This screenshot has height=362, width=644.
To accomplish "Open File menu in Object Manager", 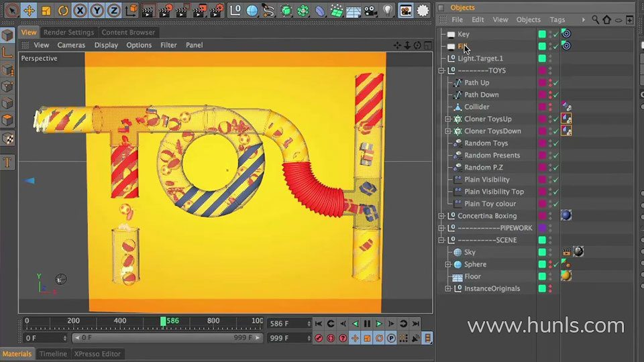I will pos(457,19).
